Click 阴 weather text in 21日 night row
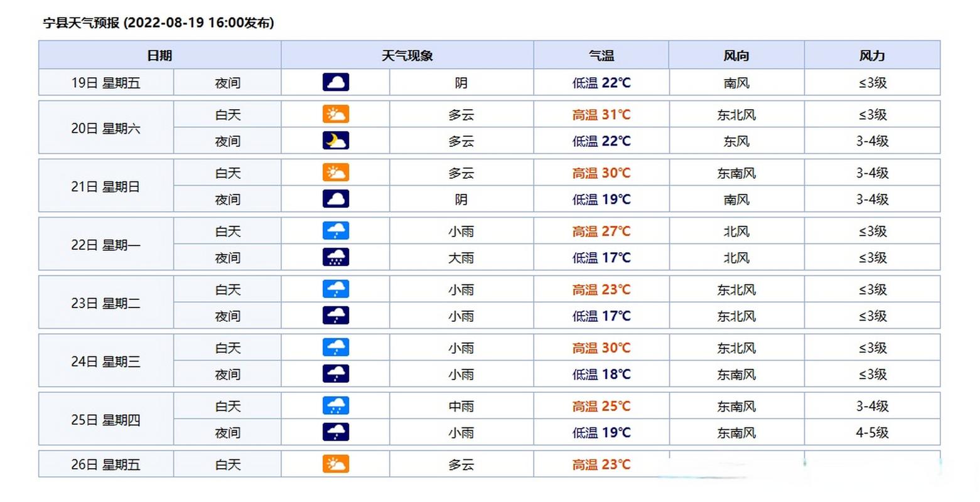 (x=461, y=199)
